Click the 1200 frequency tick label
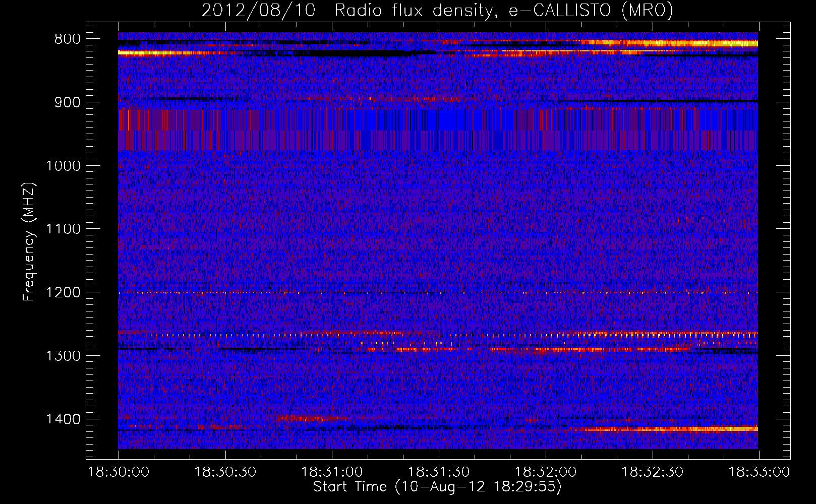The image size is (816, 504). coord(64,293)
